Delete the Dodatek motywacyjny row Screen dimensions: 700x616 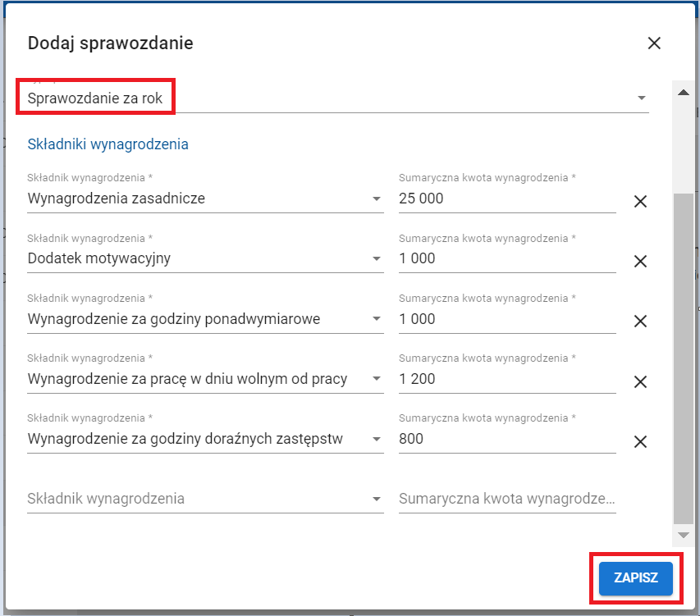[x=641, y=261]
